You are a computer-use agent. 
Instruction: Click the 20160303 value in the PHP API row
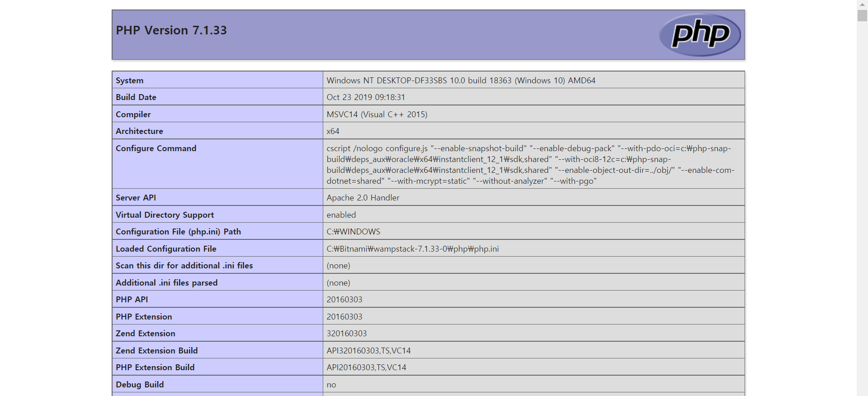pos(344,300)
